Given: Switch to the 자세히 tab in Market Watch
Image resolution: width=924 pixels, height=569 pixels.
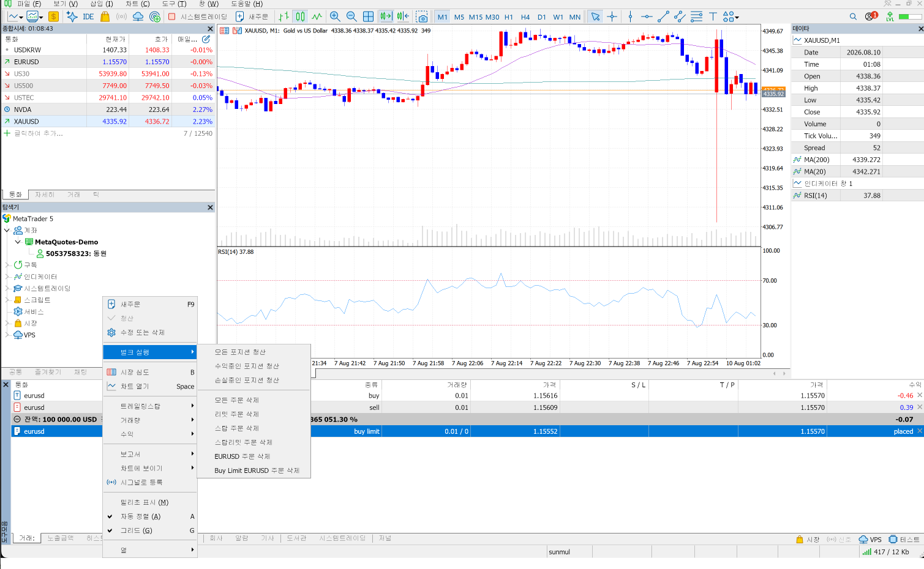Looking at the screenshot, I should [45, 195].
